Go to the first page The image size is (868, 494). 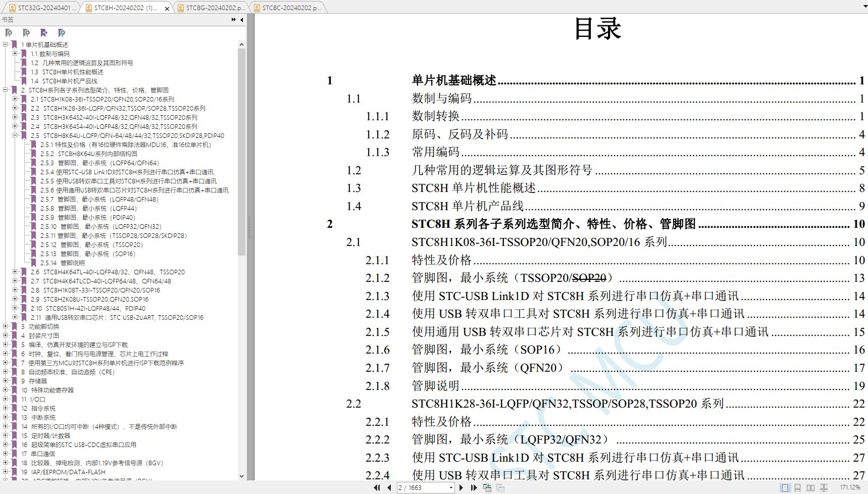377,487
